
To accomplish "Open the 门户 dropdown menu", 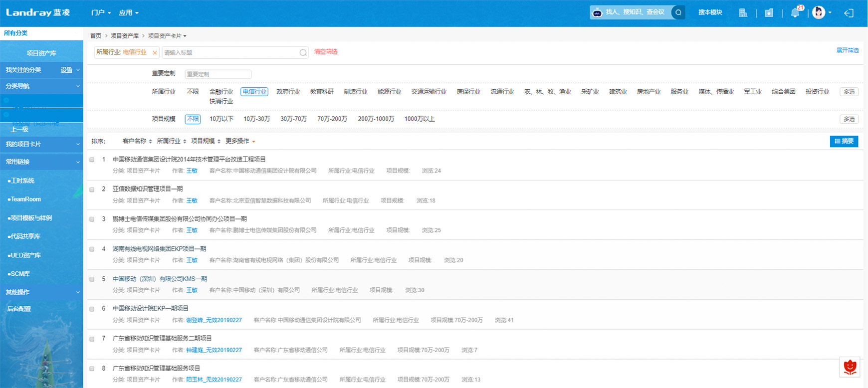I will click(101, 12).
